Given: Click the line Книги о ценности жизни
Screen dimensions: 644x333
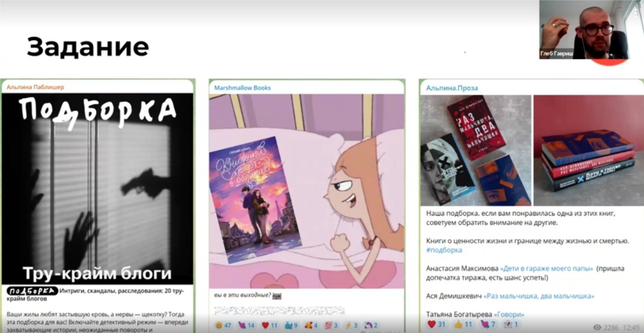Looking at the screenshot, I should (x=528, y=241).
